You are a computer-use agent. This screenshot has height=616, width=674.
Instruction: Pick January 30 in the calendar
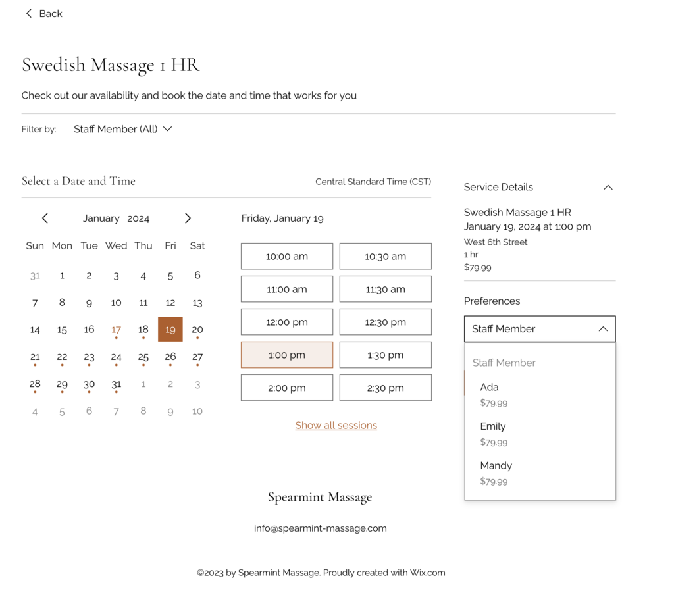coord(89,384)
